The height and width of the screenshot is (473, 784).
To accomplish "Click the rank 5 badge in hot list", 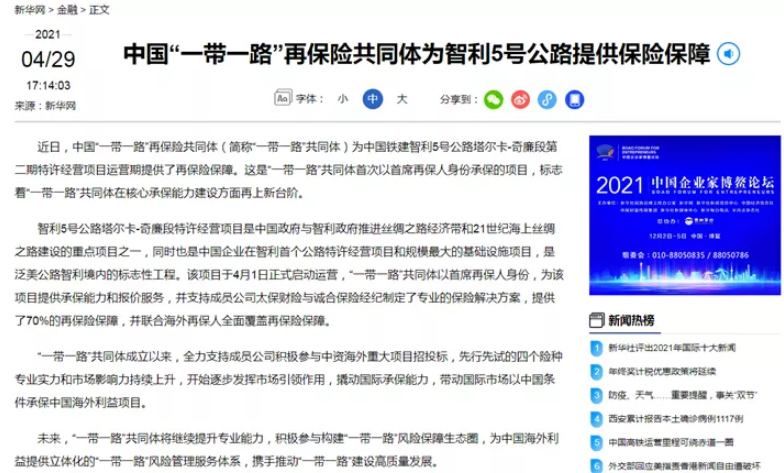I will (x=596, y=442).
